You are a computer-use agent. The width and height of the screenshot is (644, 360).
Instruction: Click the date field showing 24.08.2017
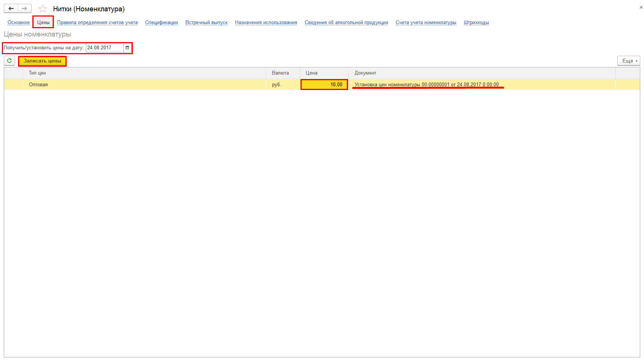[104, 48]
